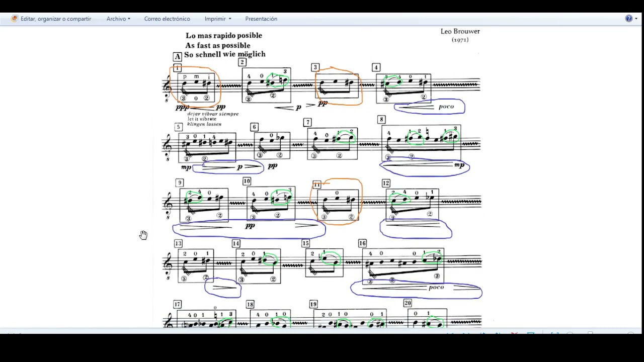Expand the Archivo menu

click(x=118, y=19)
